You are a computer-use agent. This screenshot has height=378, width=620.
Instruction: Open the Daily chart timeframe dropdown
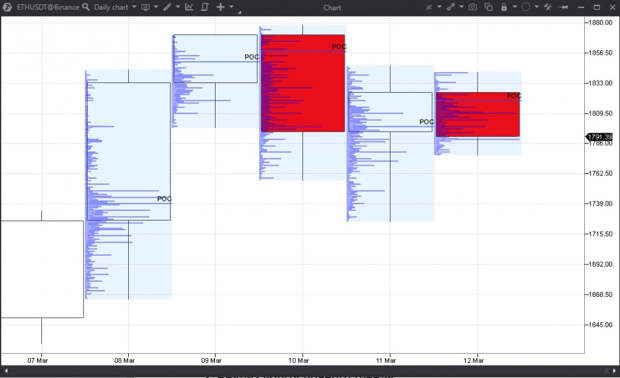[115, 7]
